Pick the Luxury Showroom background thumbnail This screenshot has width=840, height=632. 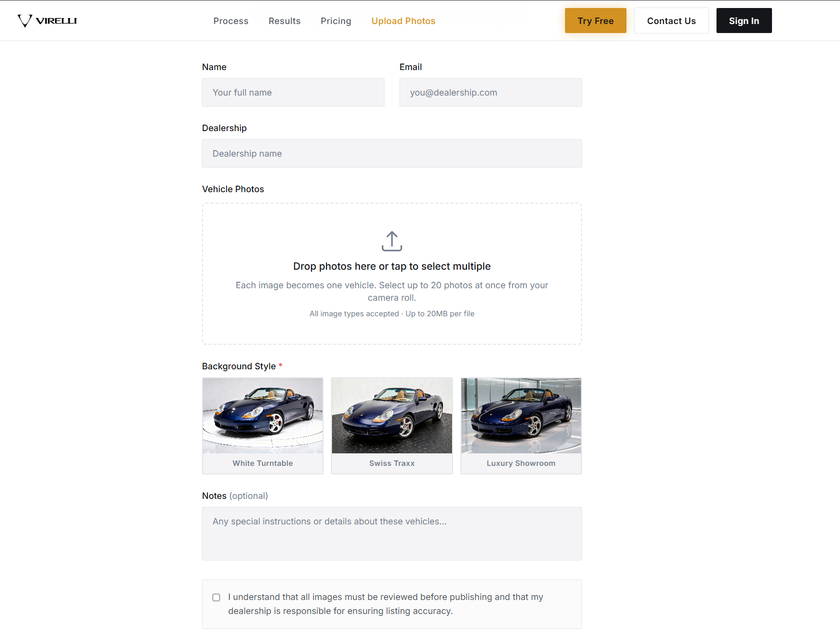coord(521,416)
